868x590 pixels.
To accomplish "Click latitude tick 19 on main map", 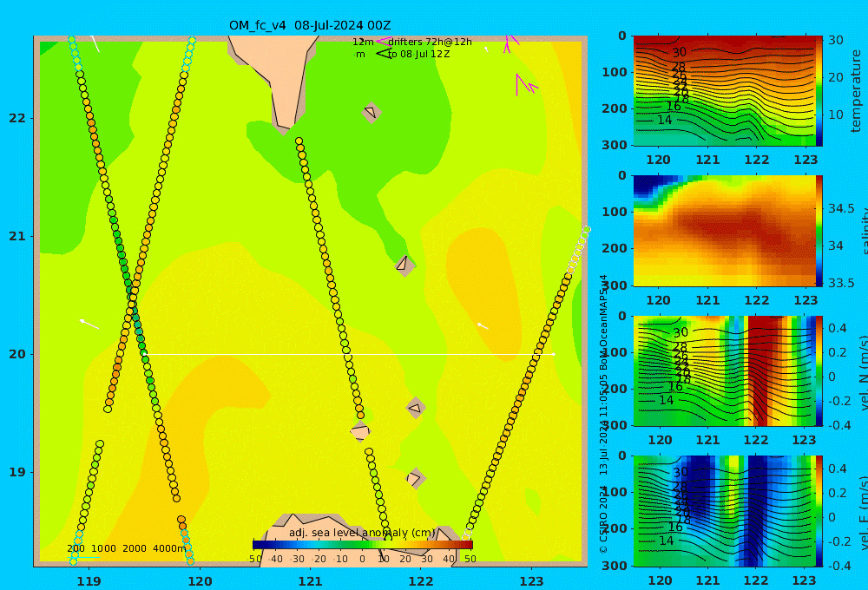I will (x=17, y=472).
